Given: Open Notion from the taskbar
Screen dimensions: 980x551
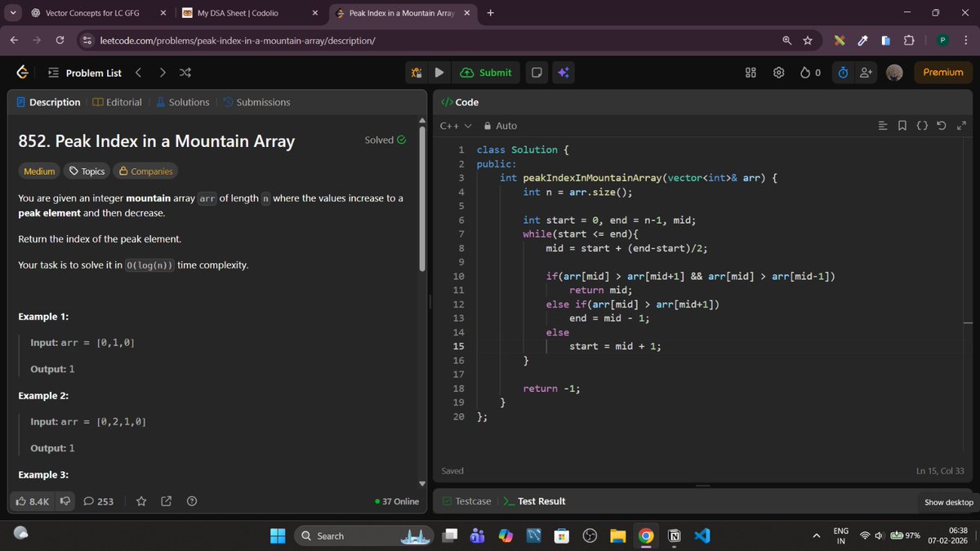Looking at the screenshot, I should click(674, 535).
